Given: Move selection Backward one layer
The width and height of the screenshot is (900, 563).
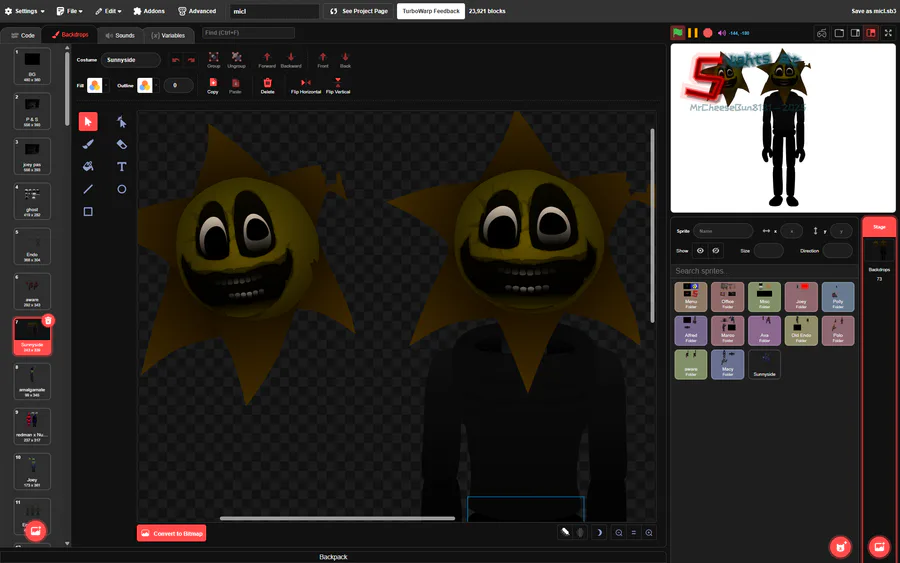Looking at the screenshot, I should coord(291,60).
